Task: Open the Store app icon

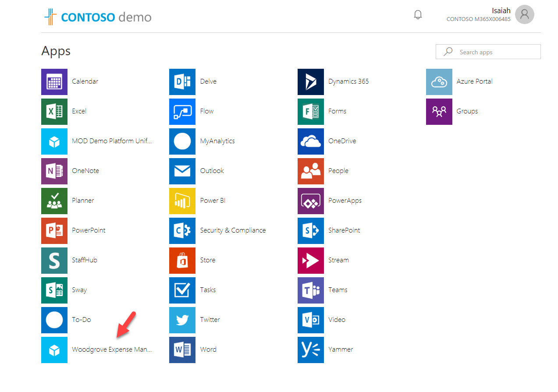Action: [x=182, y=260]
